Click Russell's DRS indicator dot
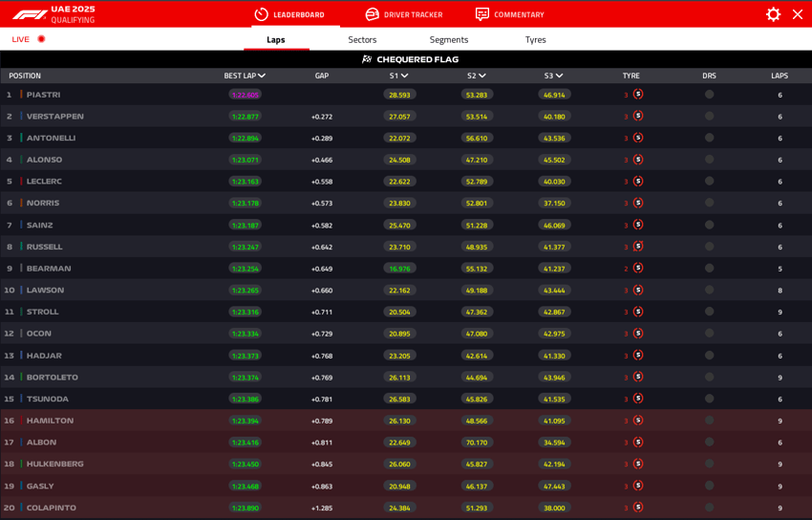Screen dimensions: 812x520 click(709, 247)
